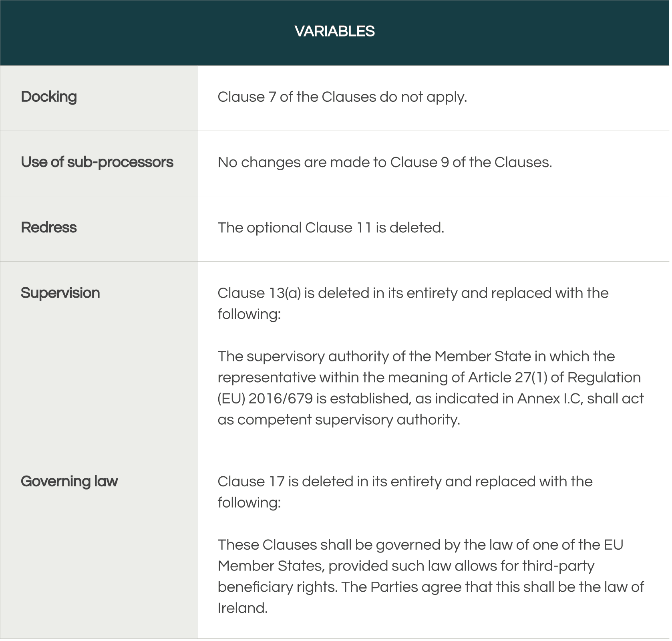Click the "2016/679" regulation number

280,399
